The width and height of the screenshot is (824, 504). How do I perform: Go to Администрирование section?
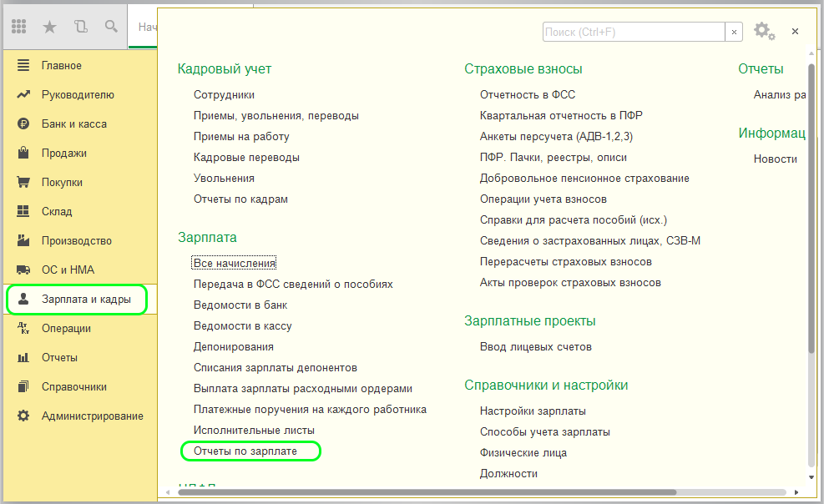[x=92, y=416]
